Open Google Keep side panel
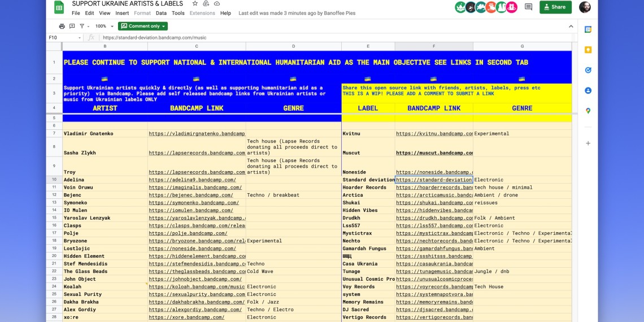This screenshot has height=322, width=644. pos(588,50)
